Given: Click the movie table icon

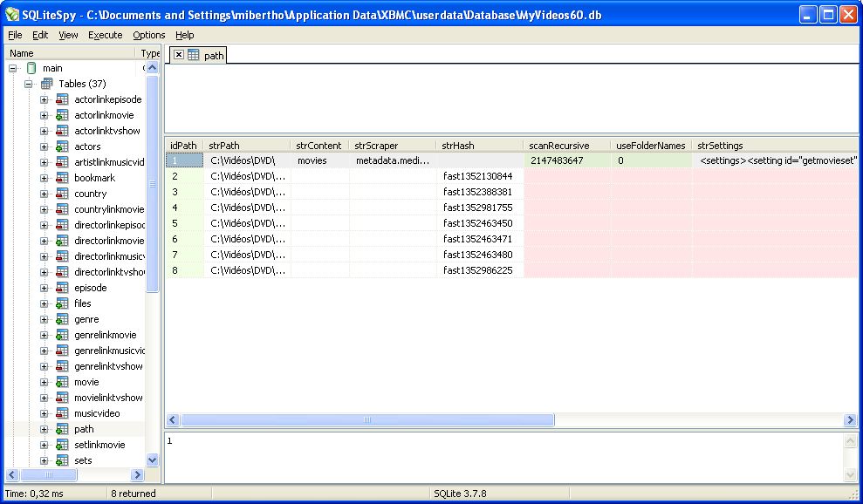Looking at the screenshot, I should (62, 382).
